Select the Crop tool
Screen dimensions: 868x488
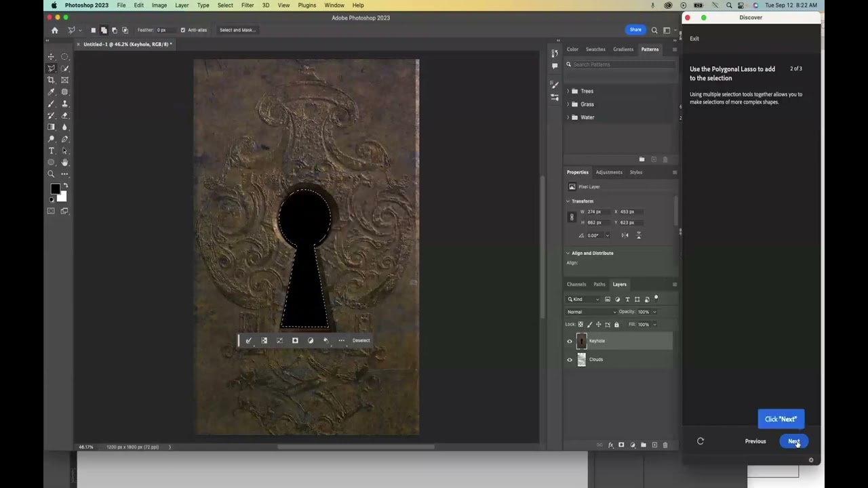coord(51,80)
